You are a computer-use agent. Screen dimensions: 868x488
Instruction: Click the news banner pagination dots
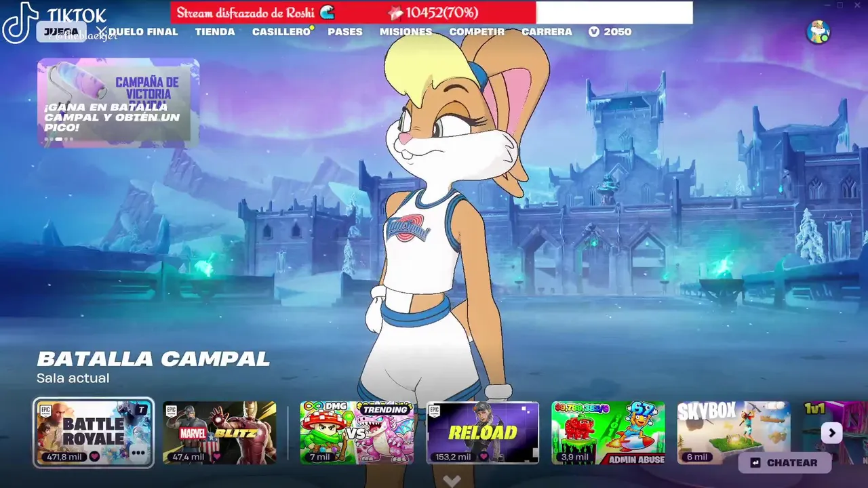(x=58, y=140)
